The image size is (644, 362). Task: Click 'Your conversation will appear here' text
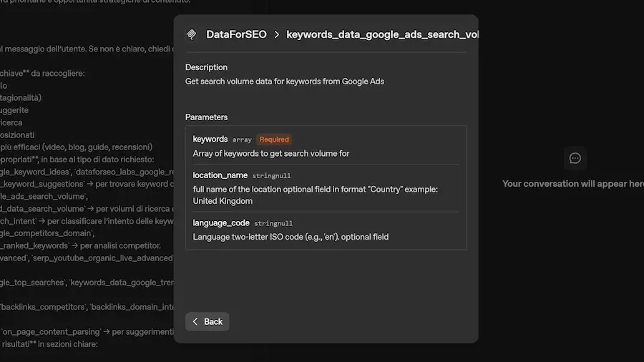pos(572,184)
